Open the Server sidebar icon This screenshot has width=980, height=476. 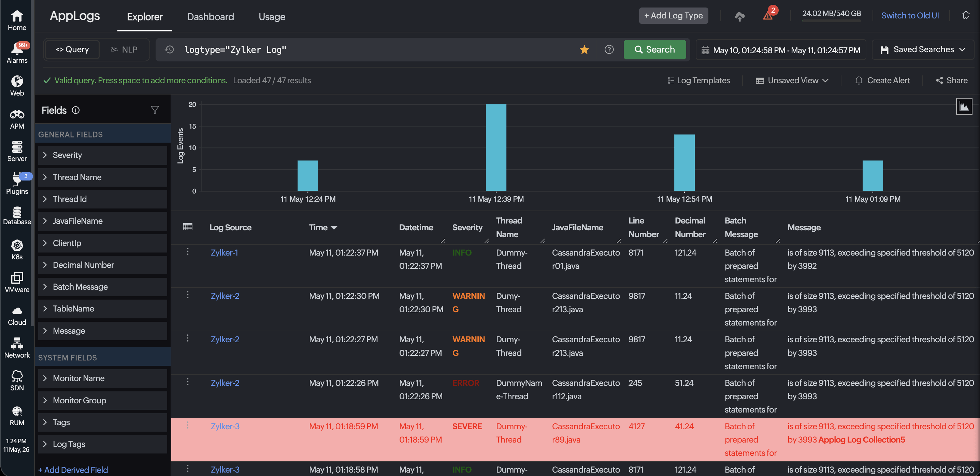click(17, 152)
